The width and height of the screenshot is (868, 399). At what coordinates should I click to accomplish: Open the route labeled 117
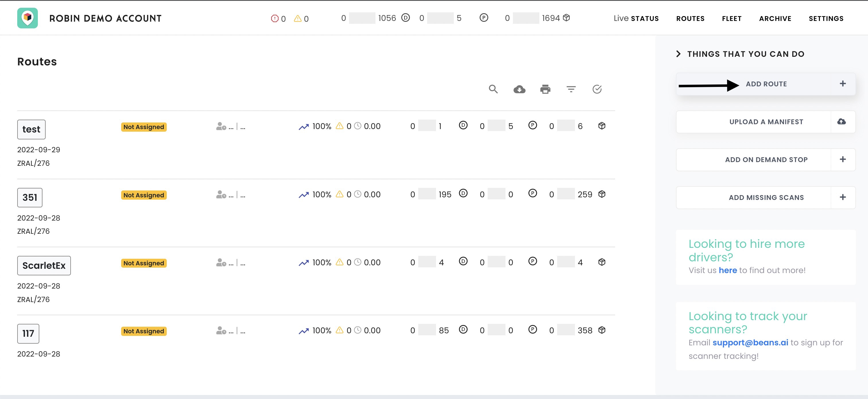[28, 333]
